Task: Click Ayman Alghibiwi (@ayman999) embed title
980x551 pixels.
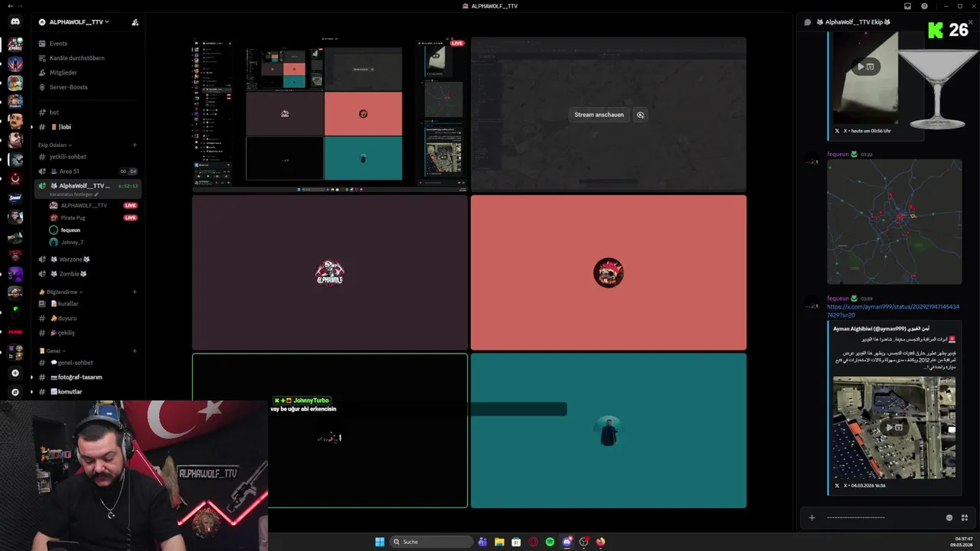Action: 881,328
